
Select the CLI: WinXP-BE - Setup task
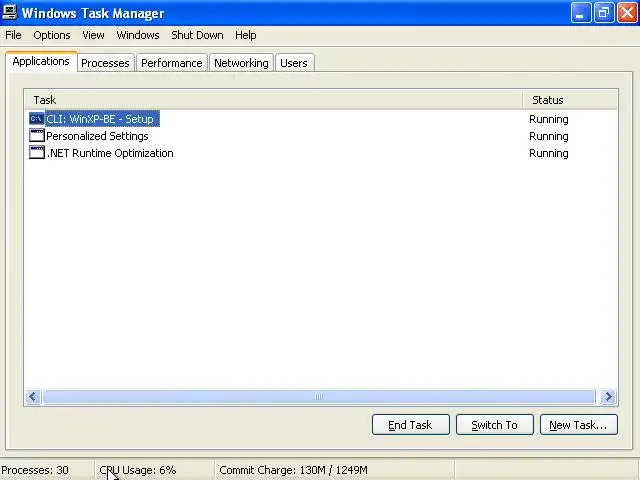pos(100,119)
